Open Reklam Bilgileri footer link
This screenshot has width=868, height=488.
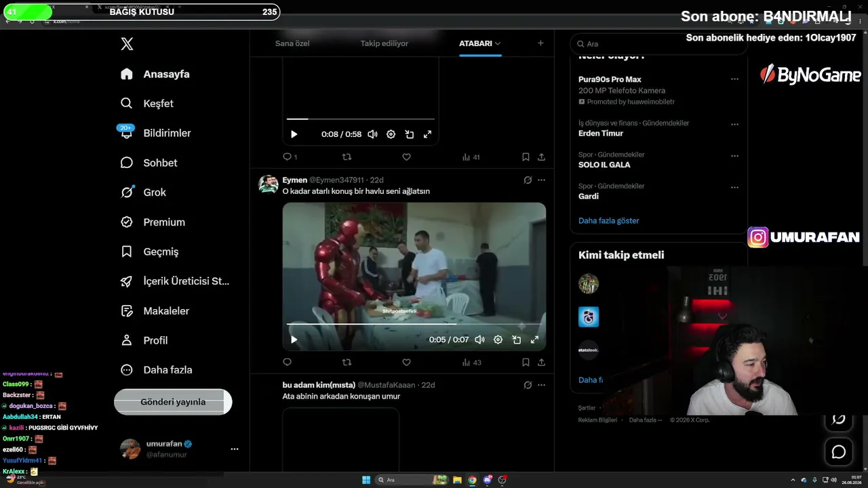597,420
